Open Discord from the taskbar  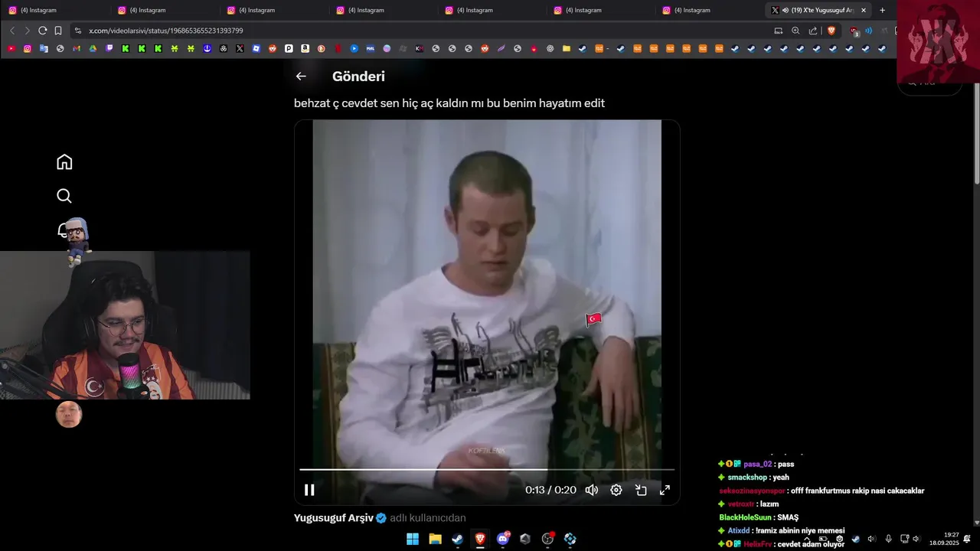(503, 539)
